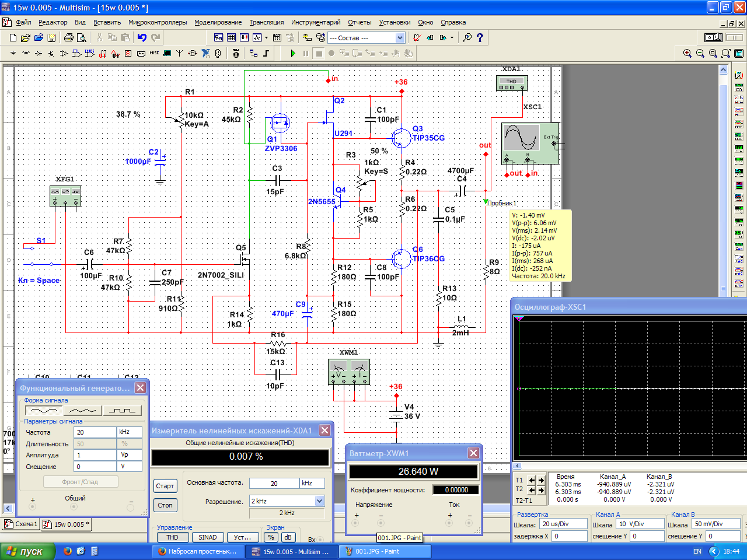Click the Save diskette icon

pos(51,37)
